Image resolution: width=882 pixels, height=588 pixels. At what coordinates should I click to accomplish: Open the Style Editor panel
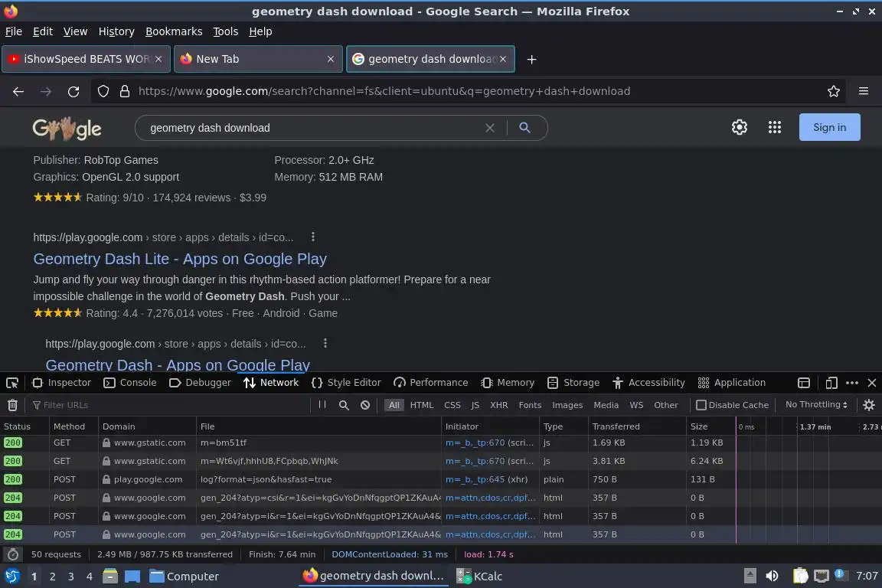click(x=346, y=383)
